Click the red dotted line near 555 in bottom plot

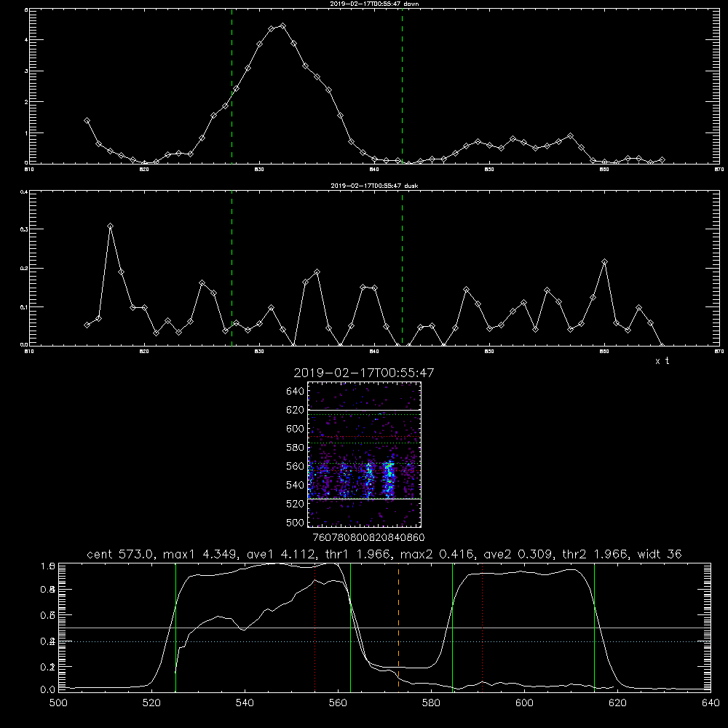click(315, 627)
